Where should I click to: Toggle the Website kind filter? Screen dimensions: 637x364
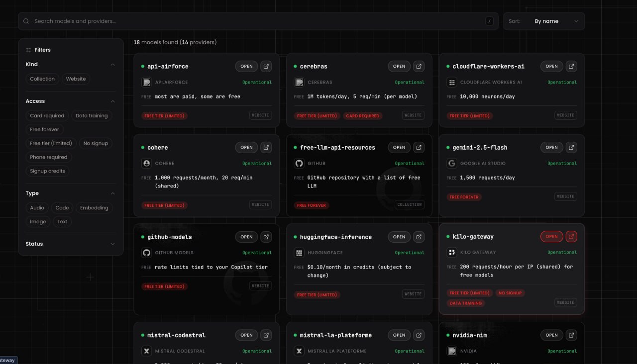point(76,79)
